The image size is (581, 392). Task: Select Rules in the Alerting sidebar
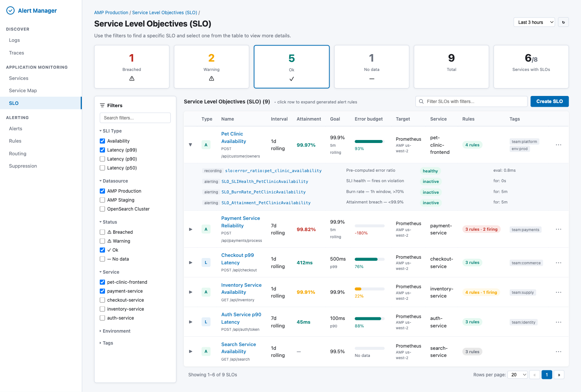click(15, 141)
